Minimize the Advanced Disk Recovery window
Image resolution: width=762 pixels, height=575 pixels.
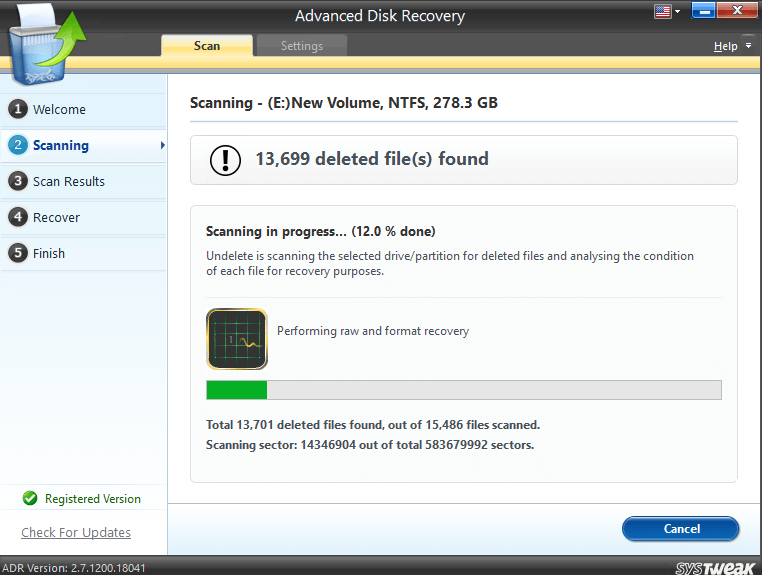(703, 10)
